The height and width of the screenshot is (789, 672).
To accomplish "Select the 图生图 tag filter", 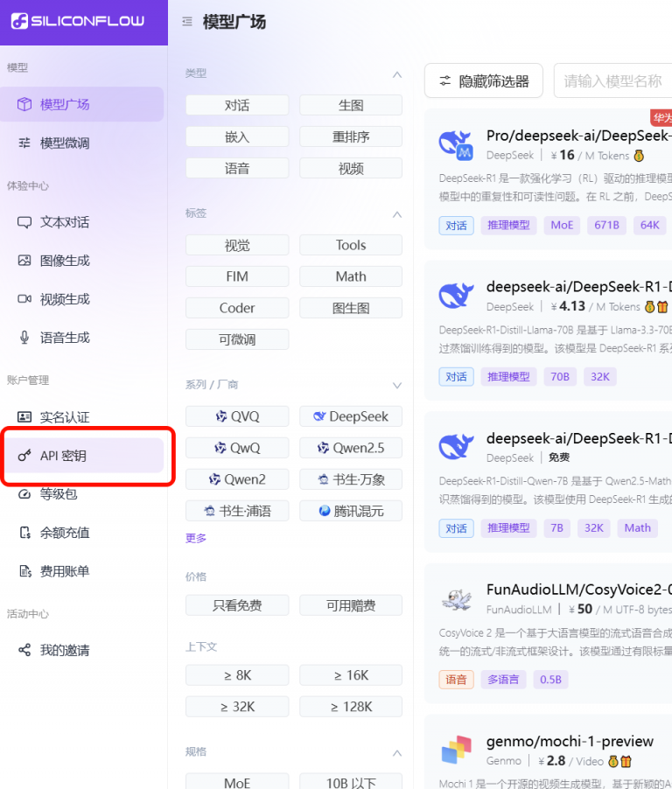I will coord(351,308).
